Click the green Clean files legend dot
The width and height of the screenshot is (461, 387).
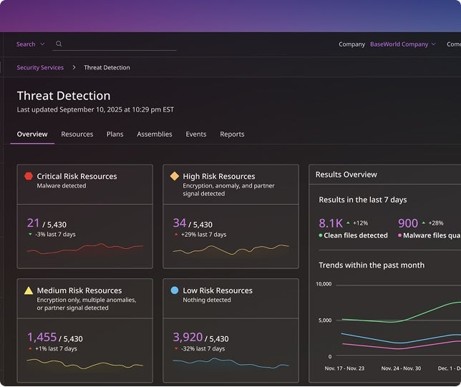[x=321, y=235]
